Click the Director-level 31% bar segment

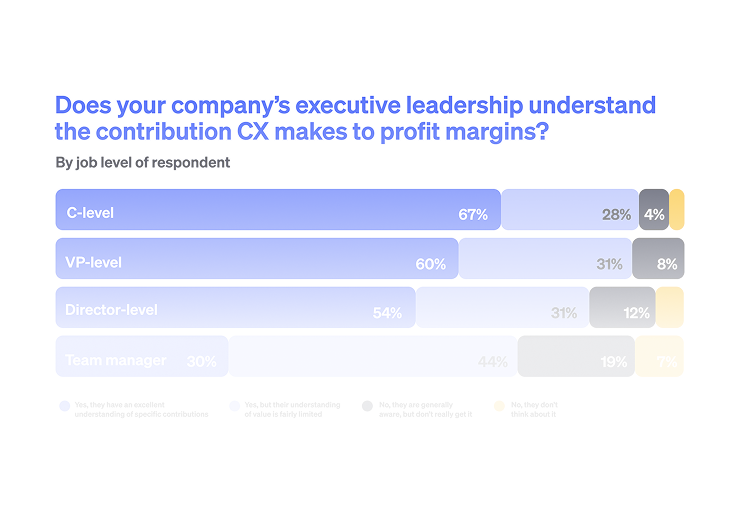pos(502,308)
